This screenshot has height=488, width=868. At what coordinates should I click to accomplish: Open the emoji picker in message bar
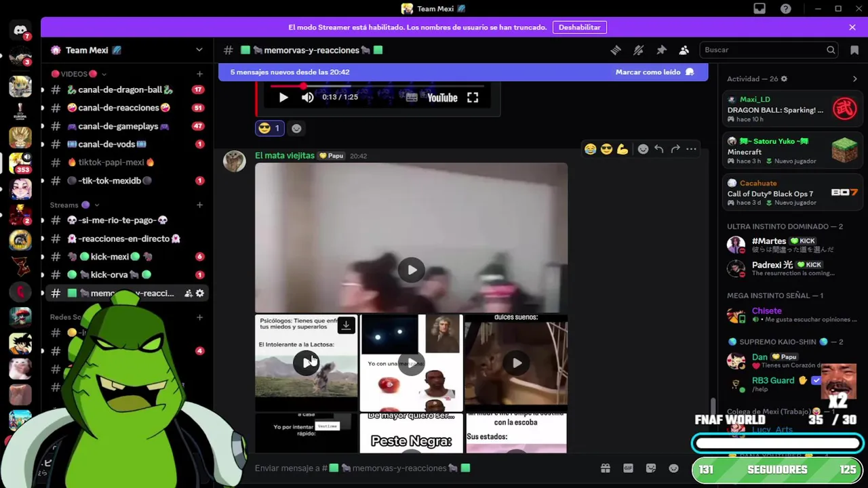673,468
